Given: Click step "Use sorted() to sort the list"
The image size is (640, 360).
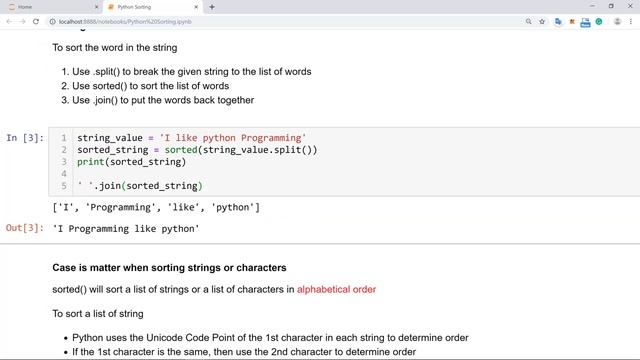Looking at the screenshot, I should tap(151, 86).
